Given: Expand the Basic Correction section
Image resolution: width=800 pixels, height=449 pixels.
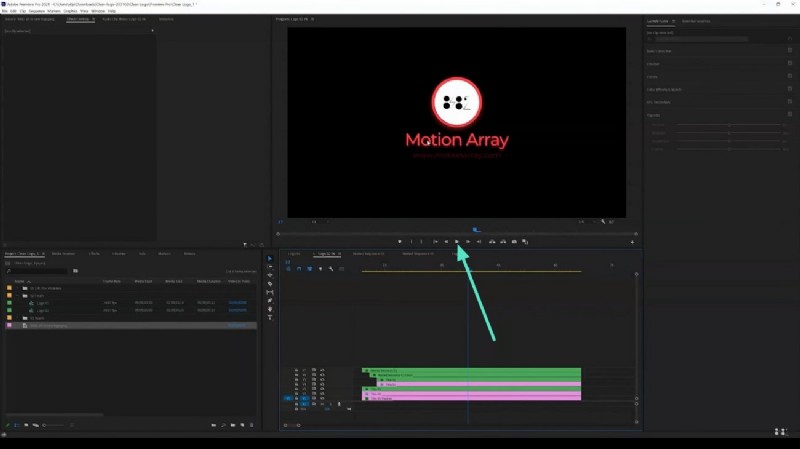Looking at the screenshot, I should coord(659,51).
